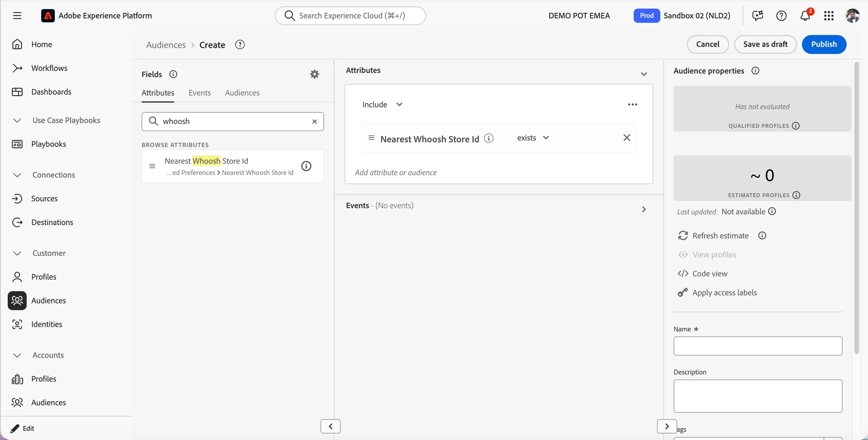Screen dimensions: 868x440
Task: Click the Adobe Experience Platform logo
Action: (48, 15)
